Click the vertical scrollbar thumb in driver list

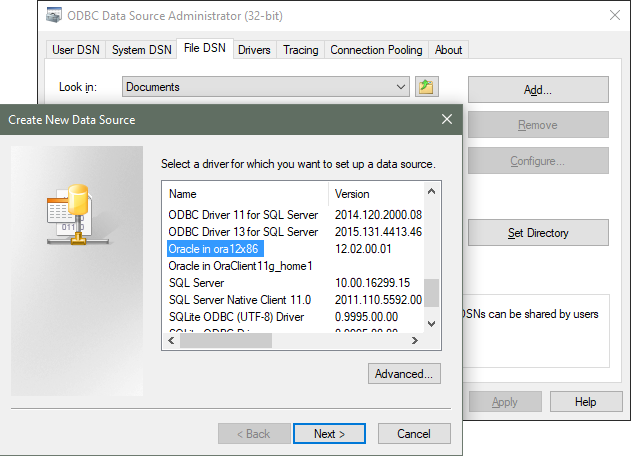(432, 293)
